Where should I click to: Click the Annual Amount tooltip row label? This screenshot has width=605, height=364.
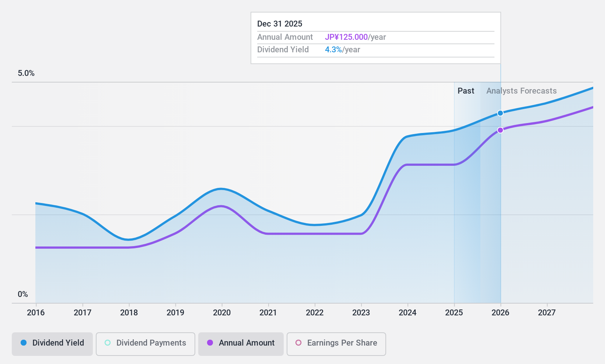285,37
